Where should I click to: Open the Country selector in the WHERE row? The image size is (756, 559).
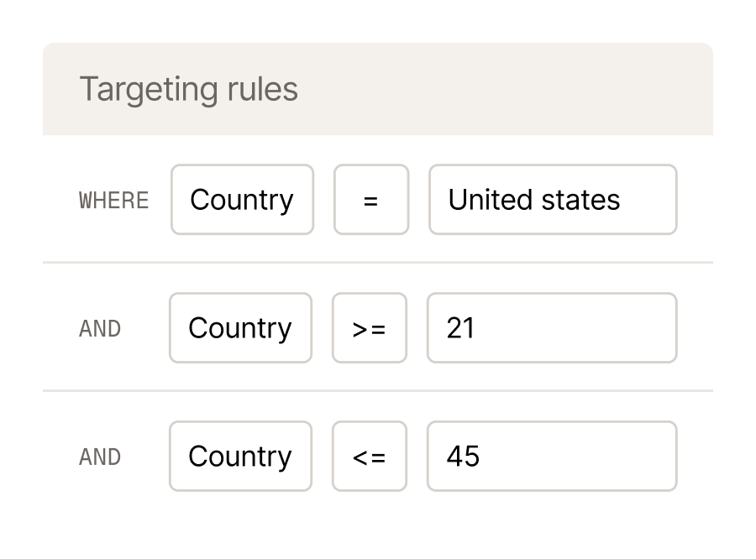(242, 200)
